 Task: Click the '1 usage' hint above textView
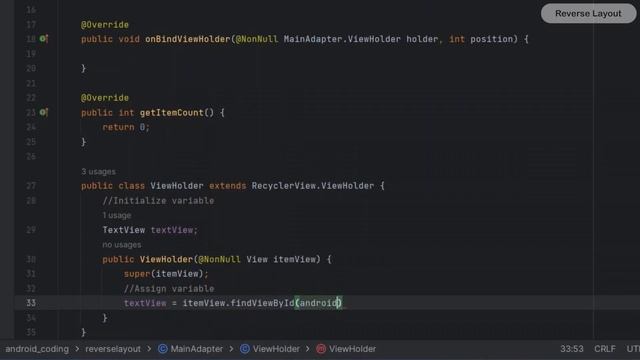117,215
